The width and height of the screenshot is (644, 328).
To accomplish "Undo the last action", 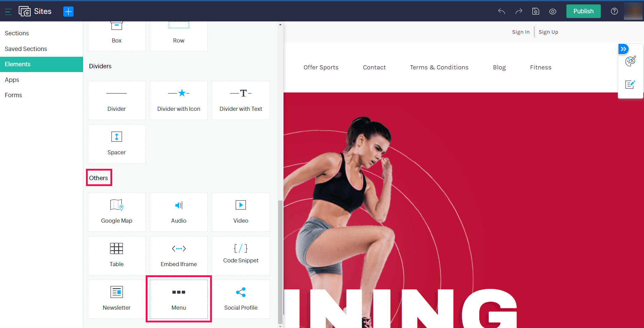I will [x=501, y=11].
